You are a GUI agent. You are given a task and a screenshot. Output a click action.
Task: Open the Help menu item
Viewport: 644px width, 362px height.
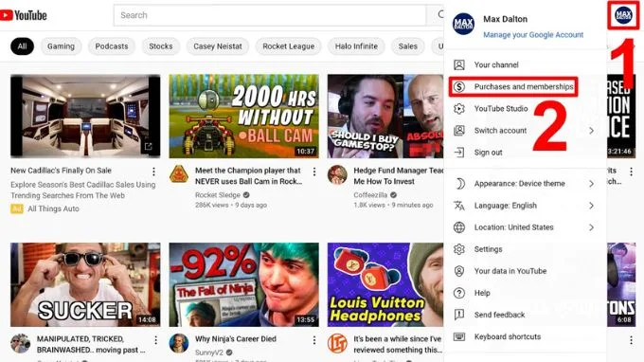tap(525, 293)
